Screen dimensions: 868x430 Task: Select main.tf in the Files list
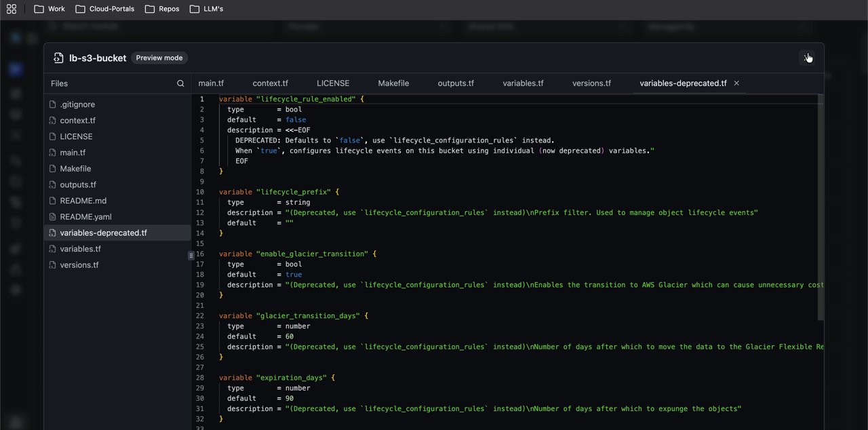(x=117, y=153)
